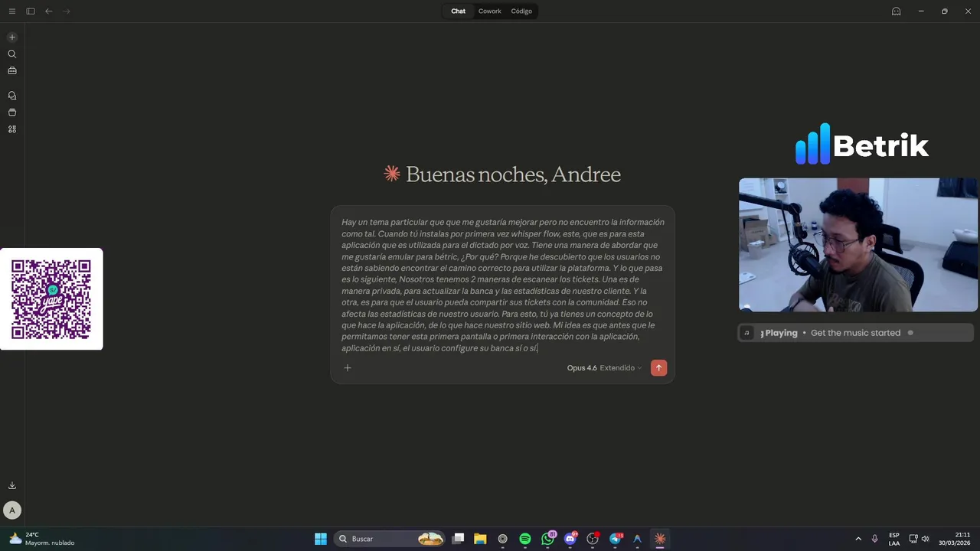
Task: Open the artifacts grid icon
Action: (x=12, y=129)
